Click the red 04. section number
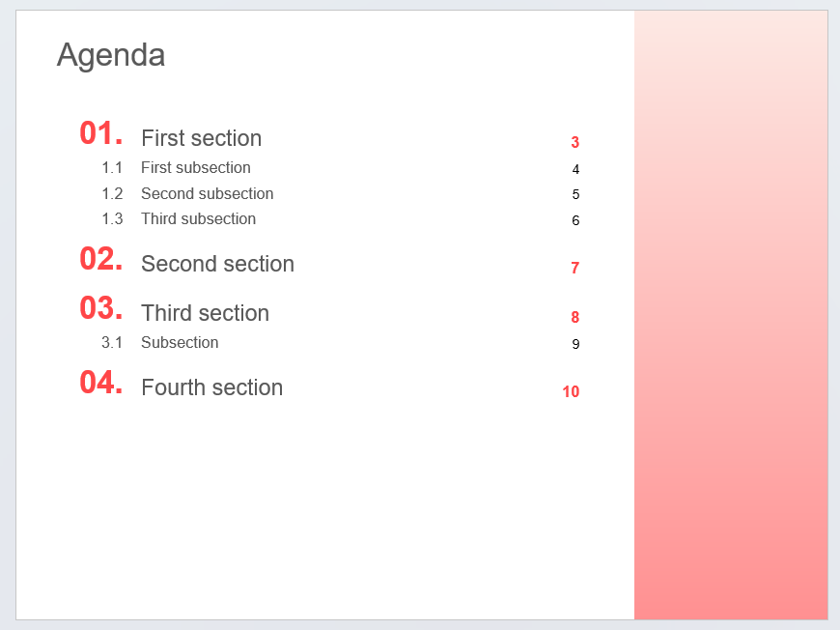The height and width of the screenshot is (630, 840). (101, 383)
